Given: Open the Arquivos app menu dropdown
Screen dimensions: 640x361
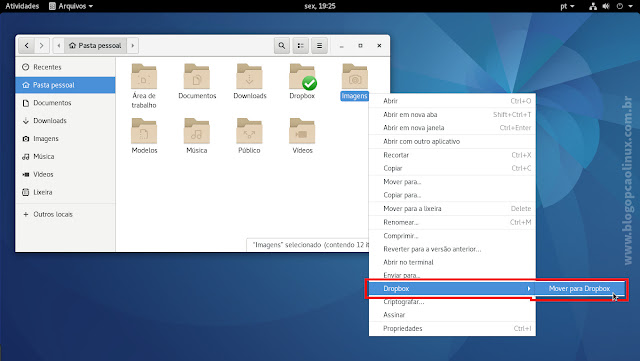Looking at the screenshot, I should [71, 6].
